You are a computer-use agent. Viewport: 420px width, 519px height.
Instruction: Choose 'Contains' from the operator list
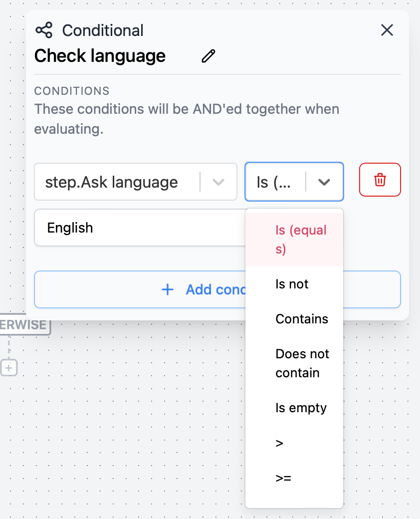[302, 318]
